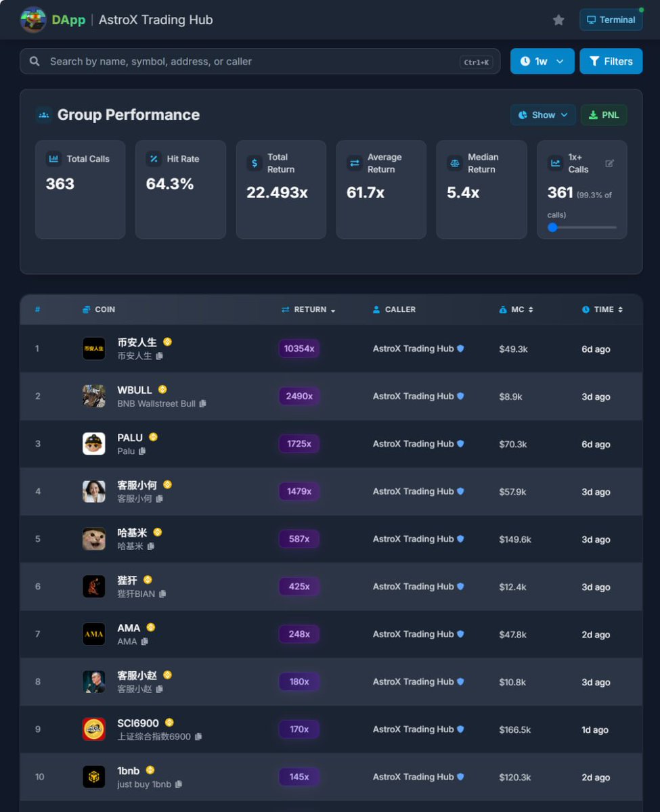The image size is (660, 812).
Task: Edit the 1x+ Calls threshold with pencil icon
Action: (609, 163)
